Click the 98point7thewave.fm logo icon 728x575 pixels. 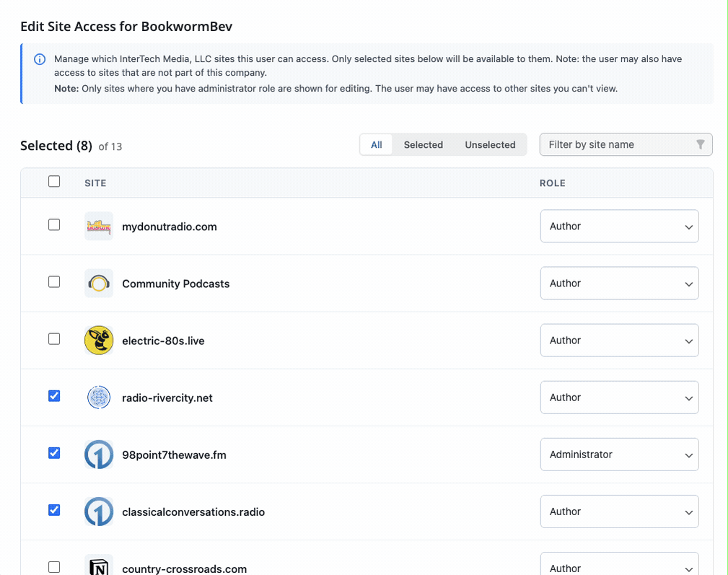[99, 455]
